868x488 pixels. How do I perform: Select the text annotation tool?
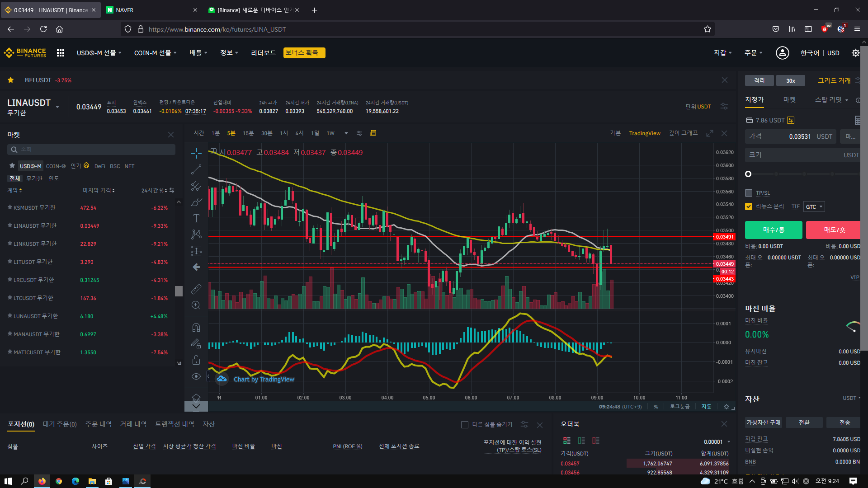coord(196,218)
